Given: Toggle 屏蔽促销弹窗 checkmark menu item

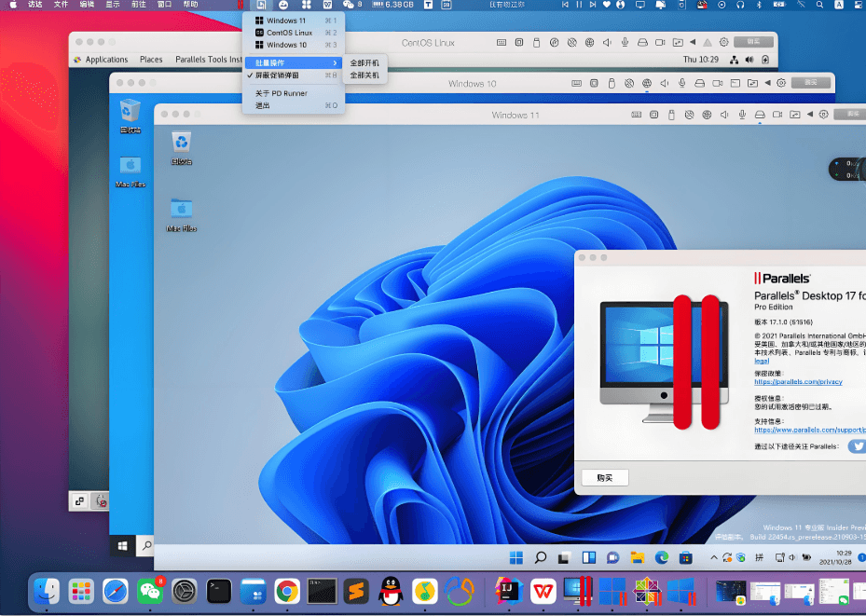Looking at the screenshot, I should point(294,75).
